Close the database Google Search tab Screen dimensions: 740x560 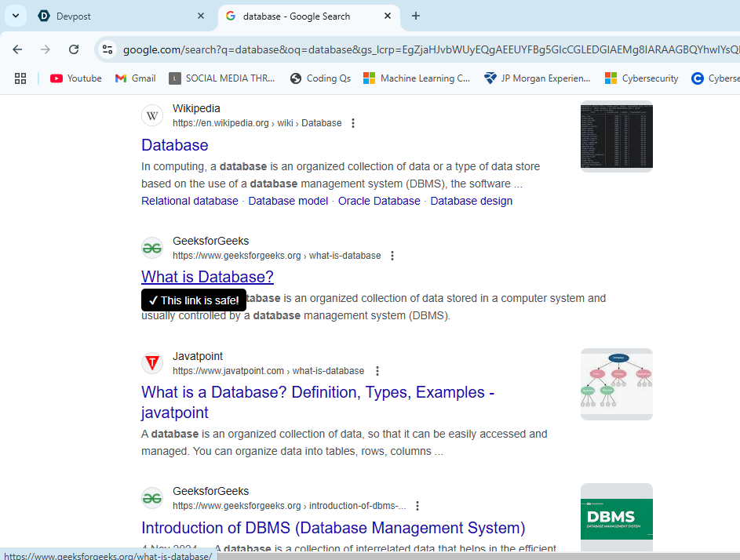point(388,16)
